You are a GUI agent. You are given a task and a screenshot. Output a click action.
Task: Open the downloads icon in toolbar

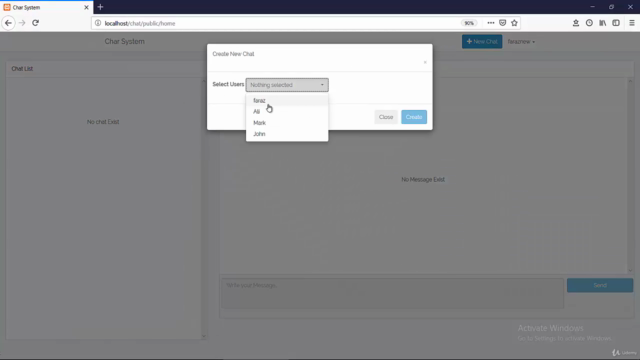click(576, 23)
